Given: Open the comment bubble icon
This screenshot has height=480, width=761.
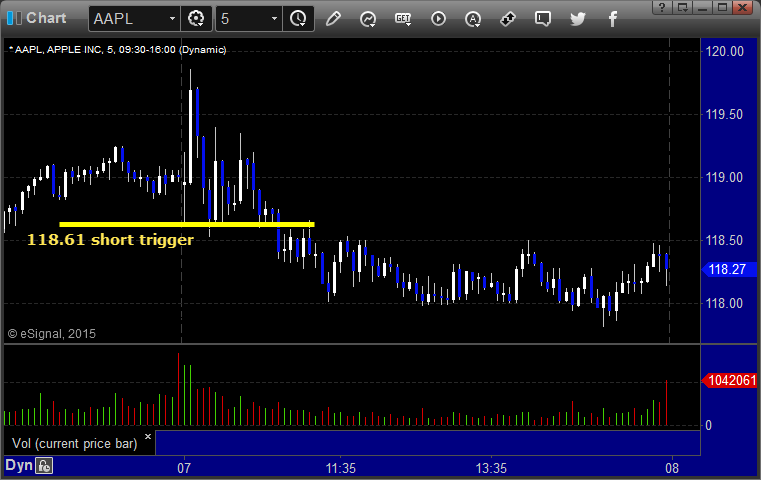Looking at the screenshot, I should (543, 19).
